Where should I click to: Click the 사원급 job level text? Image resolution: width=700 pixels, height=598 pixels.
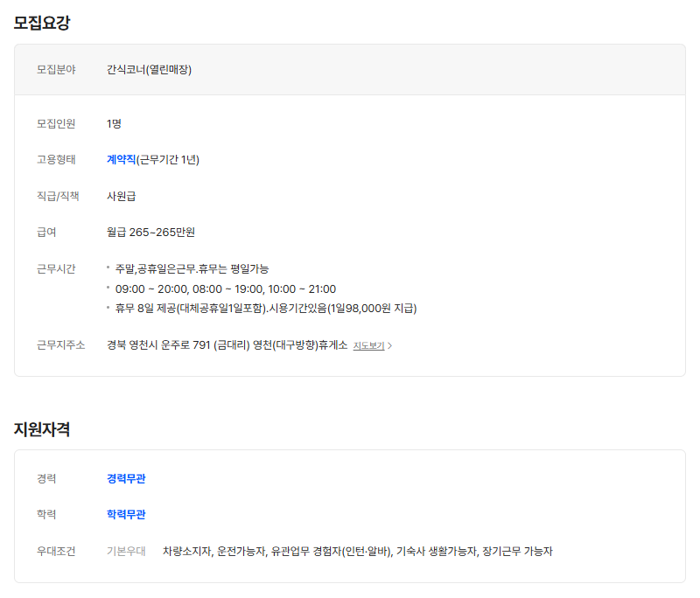point(119,196)
